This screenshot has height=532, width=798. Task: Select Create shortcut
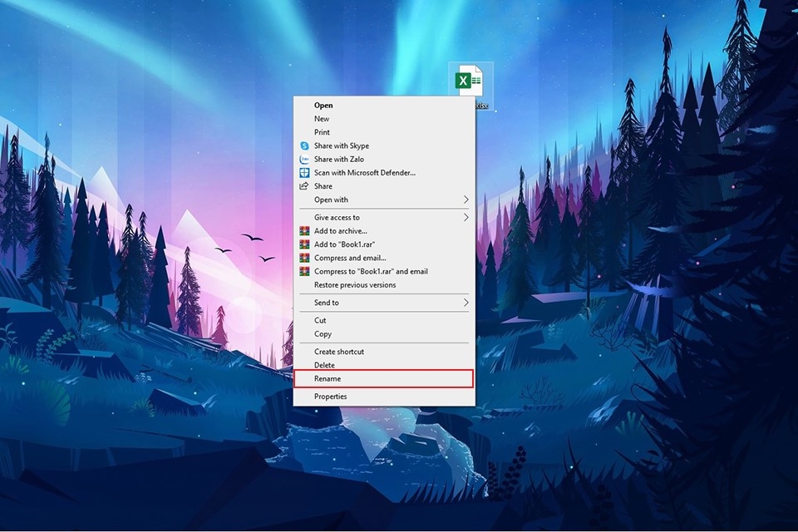tap(384, 352)
